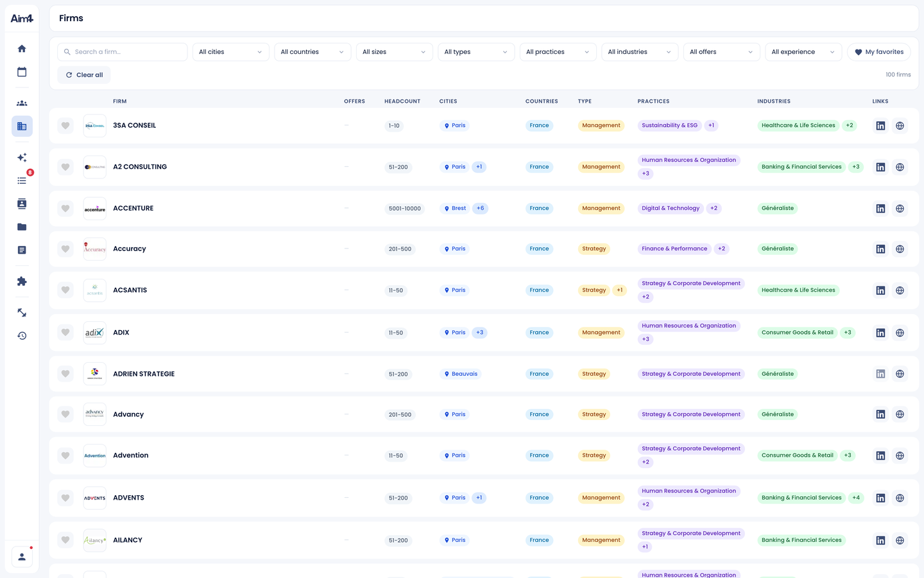This screenshot has height=578, width=924.
Task: Open the sparkles AI icon in sidebar
Action: click(22, 157)
